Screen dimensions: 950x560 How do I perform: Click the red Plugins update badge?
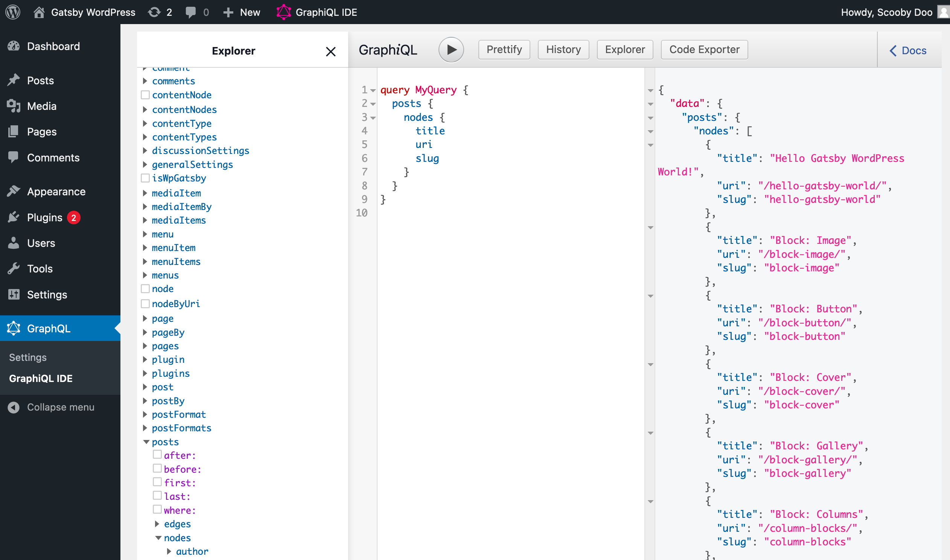tap(73, 218)
